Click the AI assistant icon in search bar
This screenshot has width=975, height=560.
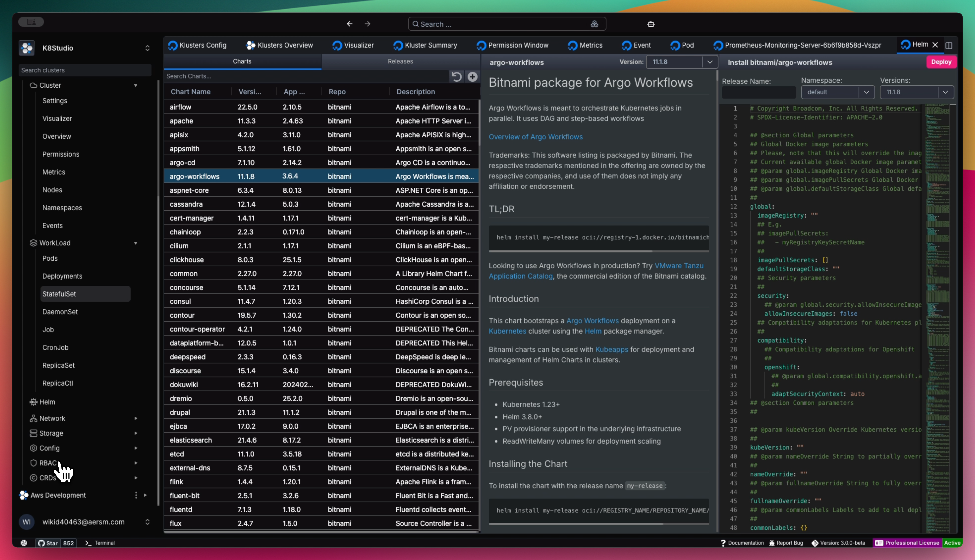tap(594, 24)
